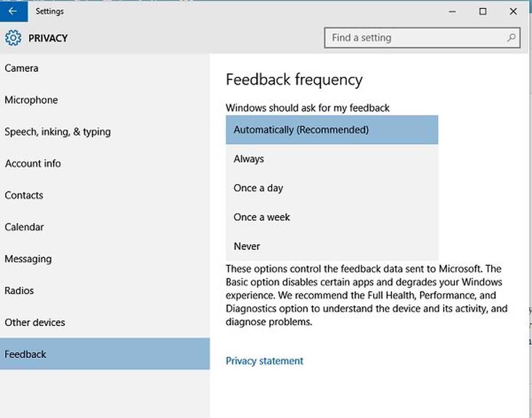Choose Always in feedback dropdown

coord(332,159)
